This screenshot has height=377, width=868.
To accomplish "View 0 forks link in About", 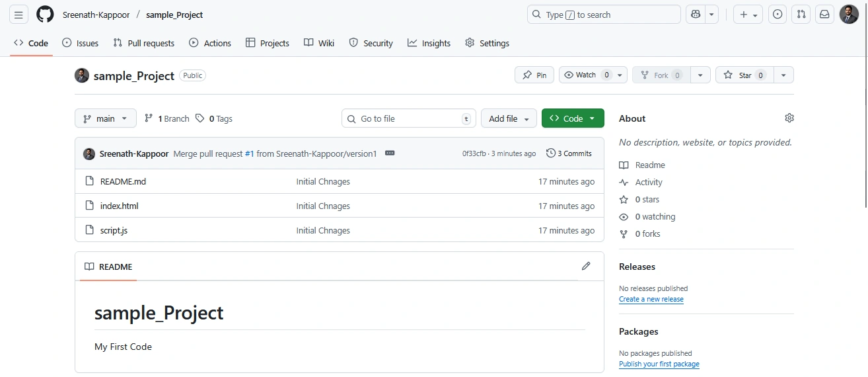I will 639,234.
